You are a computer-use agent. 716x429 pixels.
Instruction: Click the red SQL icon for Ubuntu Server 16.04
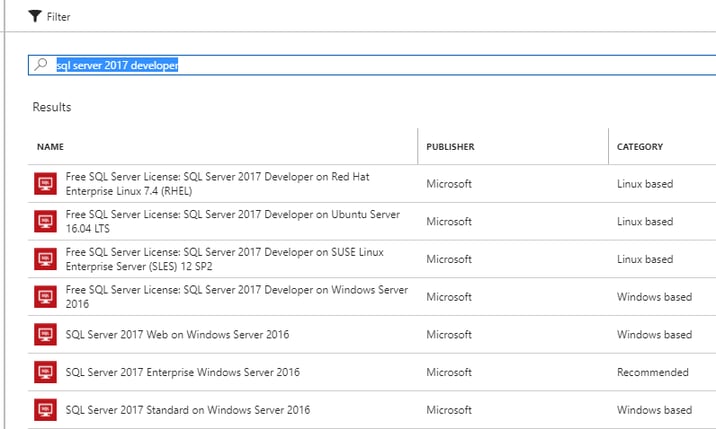pyautogui.click(x=45, y=222)
